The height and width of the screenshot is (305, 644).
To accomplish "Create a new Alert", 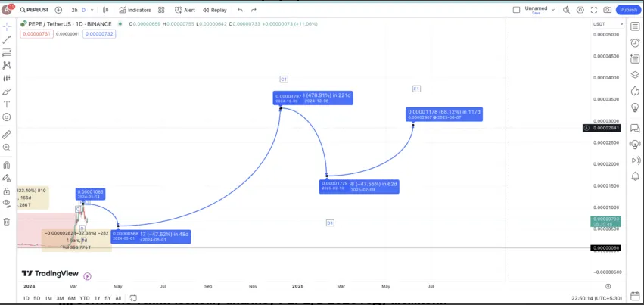I will pos(185,10).
